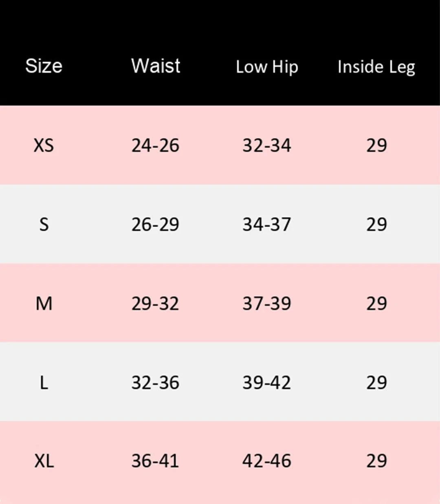The width and height of the screenshot is (440, 504).
Task: Select the XS size label
Action: [x=44, y=145]
